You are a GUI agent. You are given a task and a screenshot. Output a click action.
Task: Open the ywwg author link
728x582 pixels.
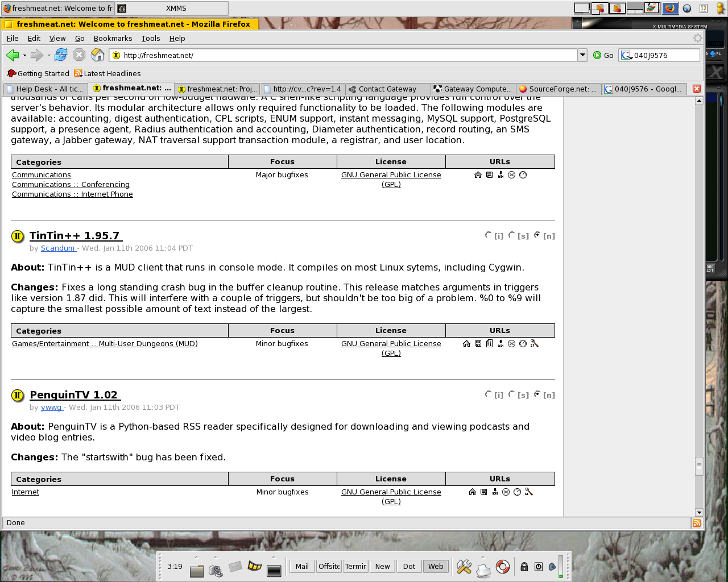pos(52,407)
